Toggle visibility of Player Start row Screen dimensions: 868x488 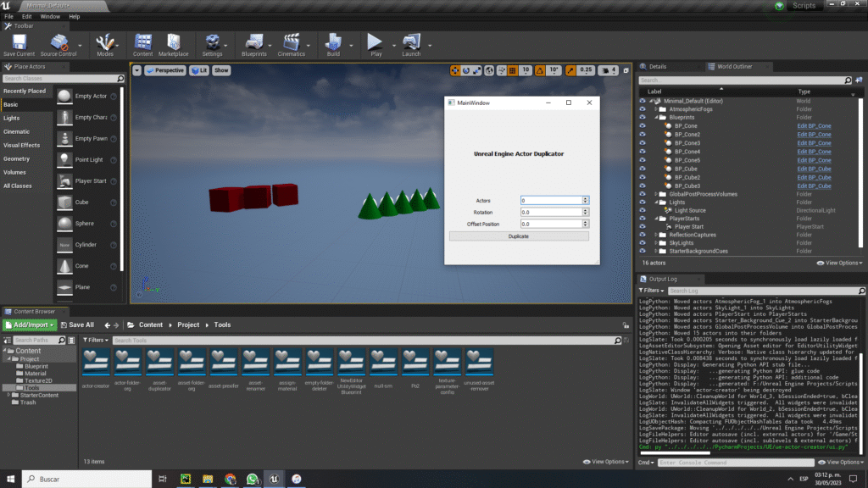click(x=643, y=226)
